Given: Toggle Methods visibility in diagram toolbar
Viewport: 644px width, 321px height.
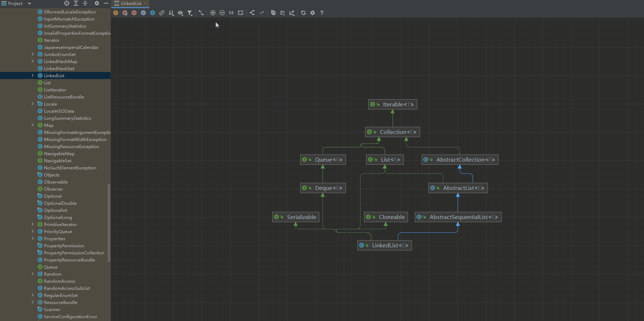Looking at the screenshot, I should 134,13.
